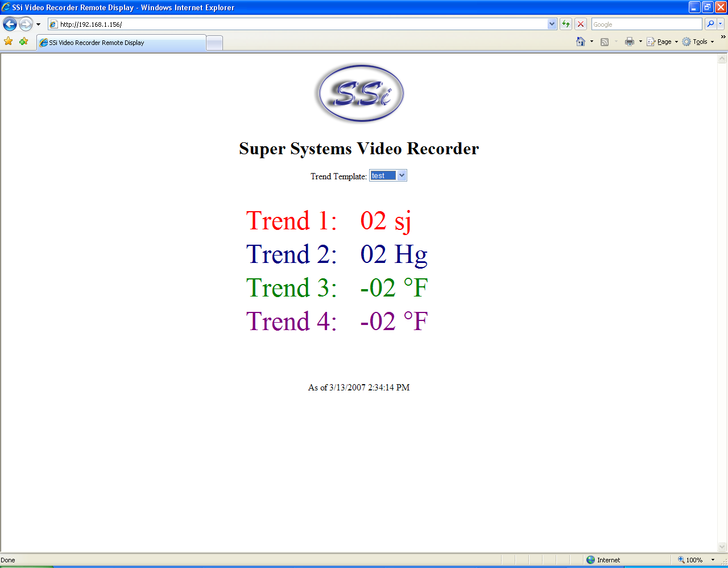Open the Recent Pages arrow beside Forward
This screenshot has height=568, width=728.
tap(38, 24)
